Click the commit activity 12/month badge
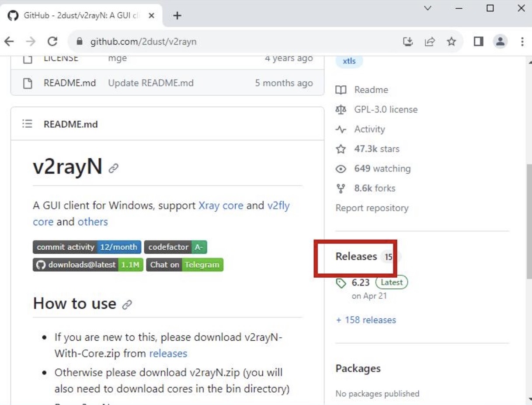The width and height of the screenshot is (532, 405). (87, 247)
